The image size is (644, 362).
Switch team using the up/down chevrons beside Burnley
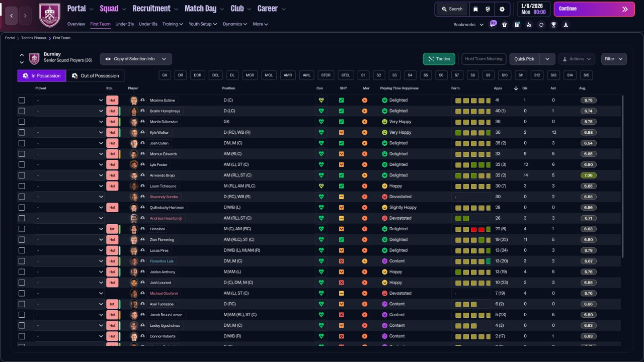(x=22, y=59)
